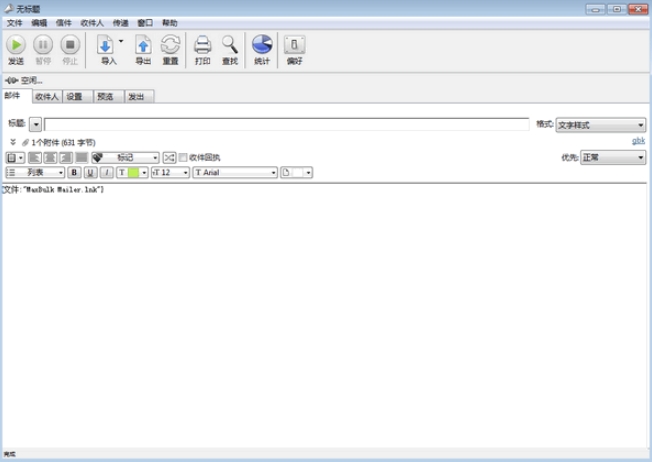Open the font size 12 dropdown

(x=170, y=172)
